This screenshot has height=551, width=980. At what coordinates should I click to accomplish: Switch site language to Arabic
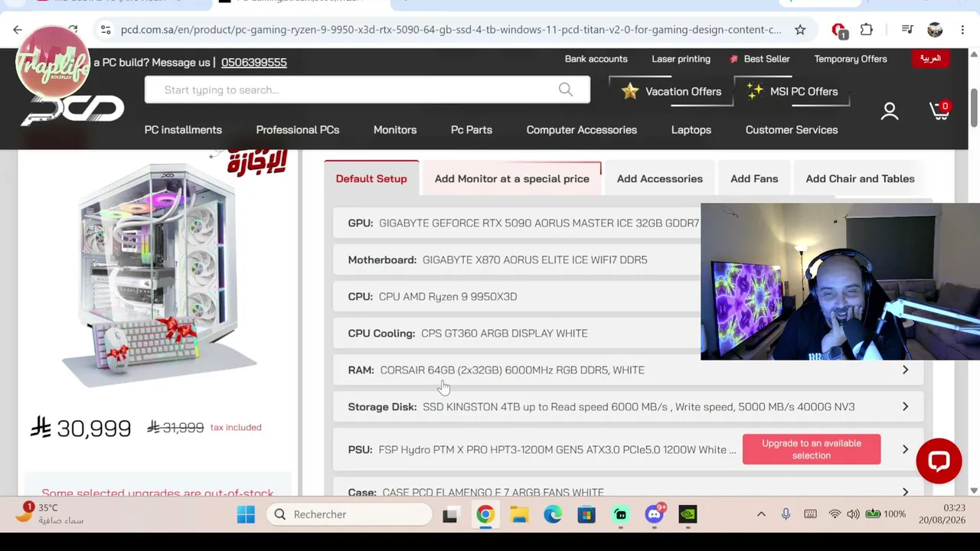930,59
